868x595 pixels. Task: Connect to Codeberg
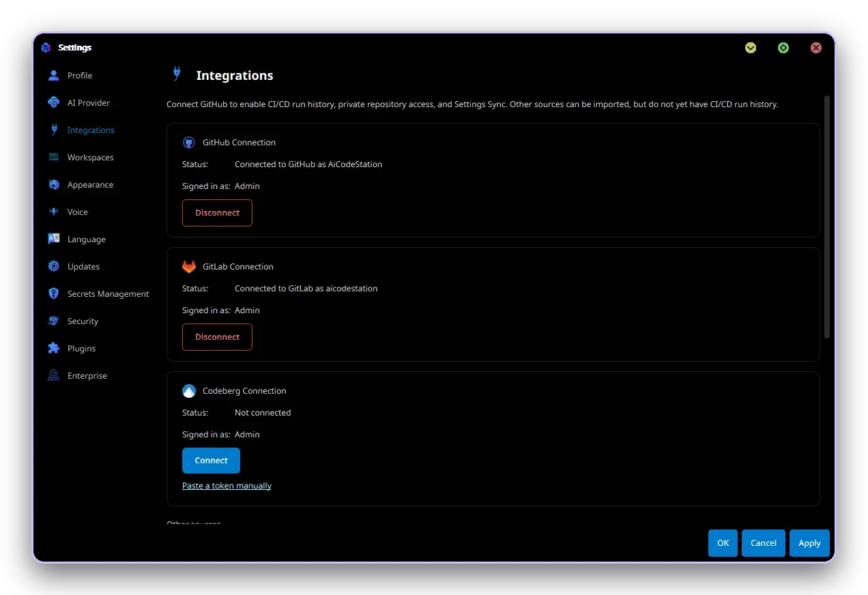[211, 461]
